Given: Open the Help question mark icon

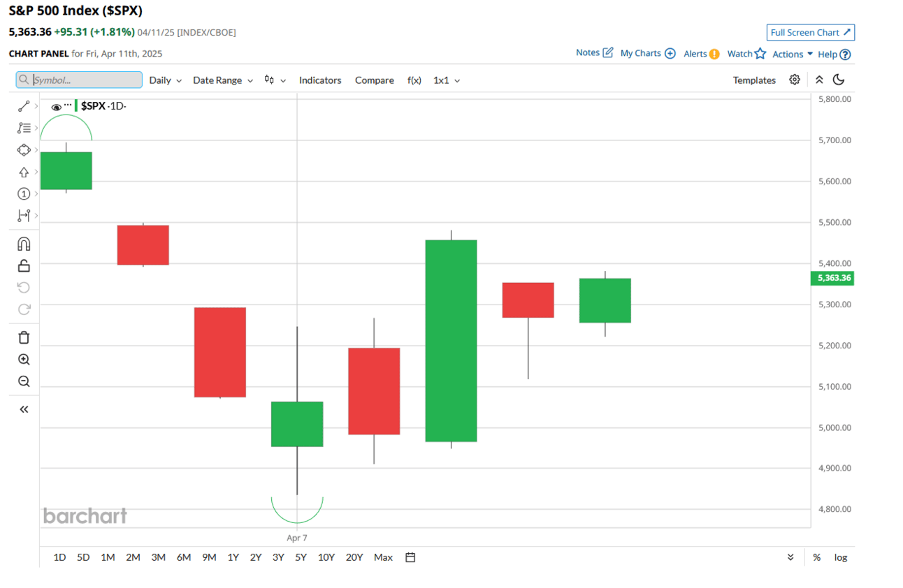Looking at the screenshot, I should [x=845, y=54].
